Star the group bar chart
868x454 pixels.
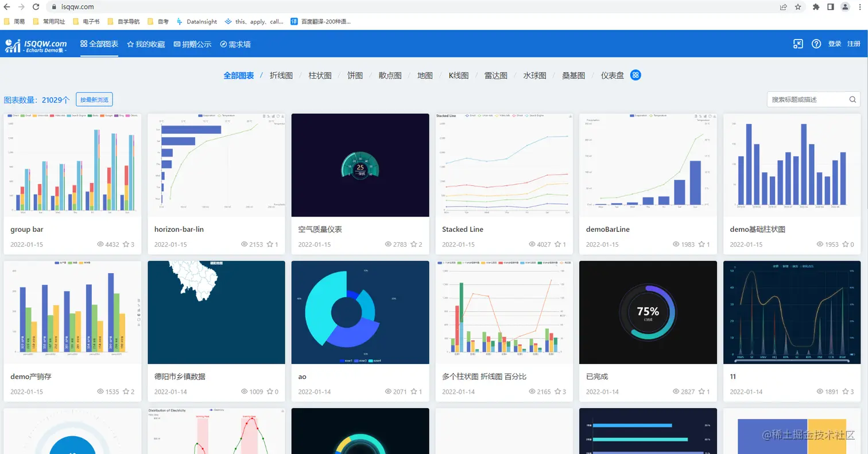coord(126,245)
